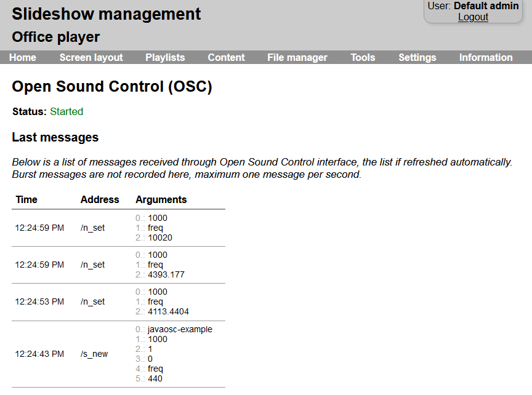Viewport: 532px width, 395px height.
Task: Open the Screen layout section
Action: click(91, 57)
